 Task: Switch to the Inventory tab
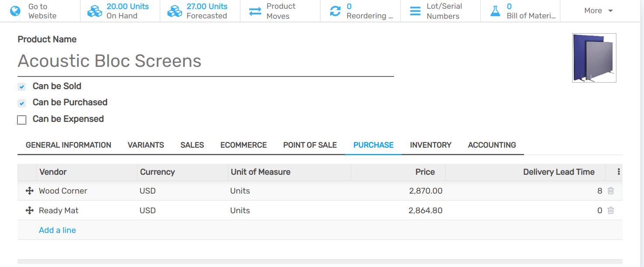(430, 145)
